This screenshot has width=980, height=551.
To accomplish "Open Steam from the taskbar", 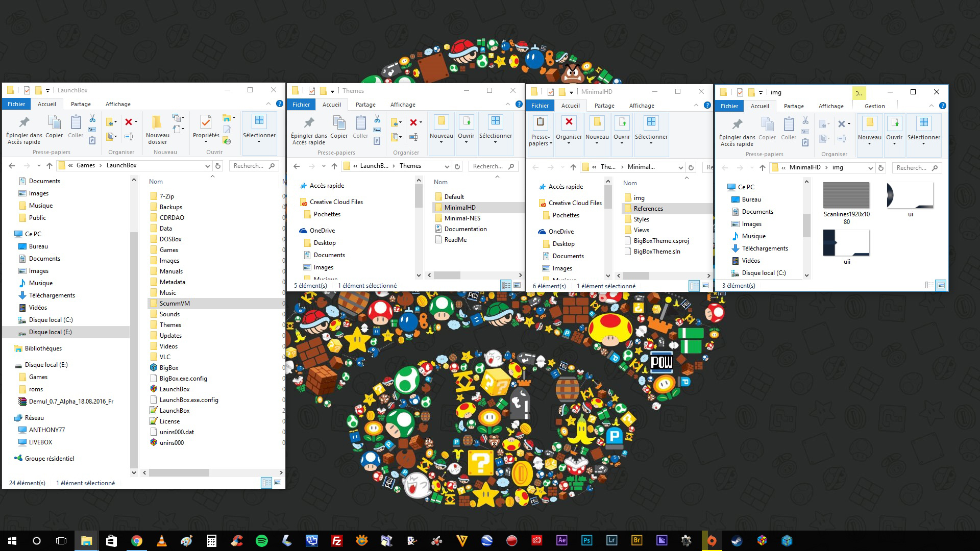I will (x=737, y=541).
